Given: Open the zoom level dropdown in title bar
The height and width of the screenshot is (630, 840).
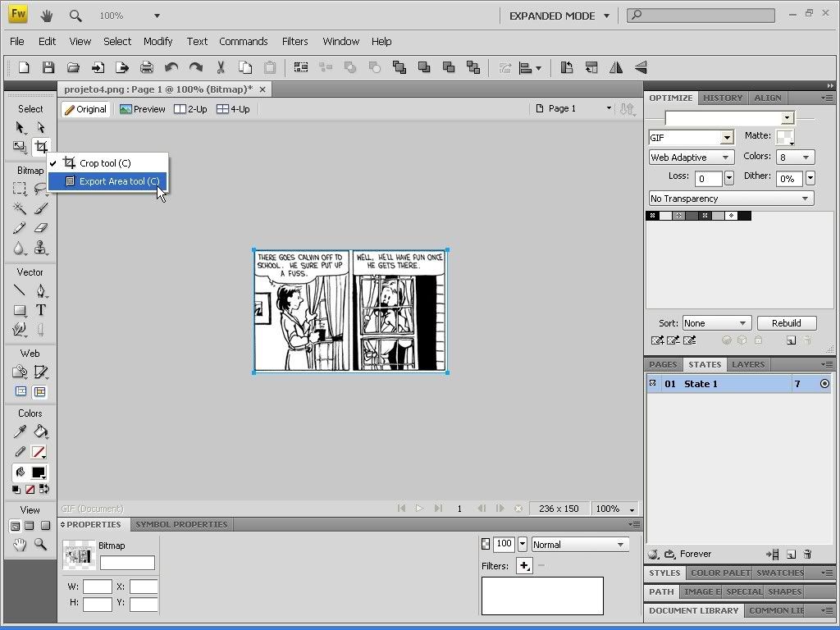Looking at the screenshot, I should 157,16.
